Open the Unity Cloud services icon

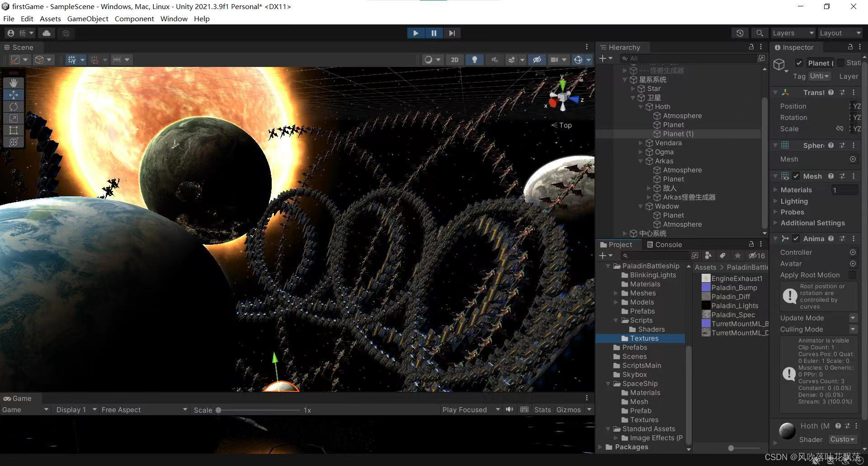[47, 33]
